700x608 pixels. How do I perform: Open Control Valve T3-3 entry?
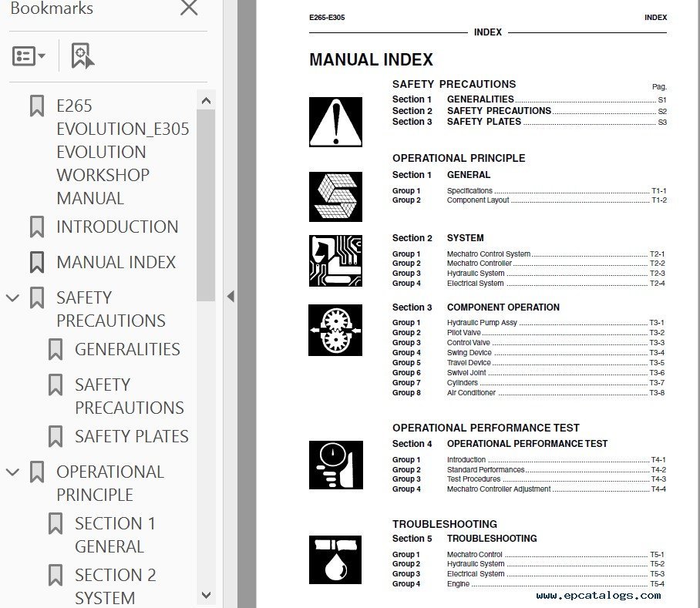point(529,343)
